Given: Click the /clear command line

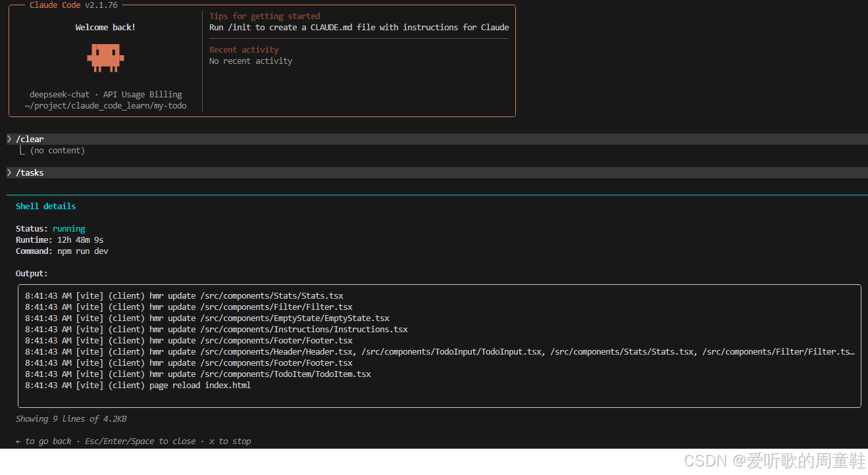Looking at the screenshot, I should click(437, 139).
